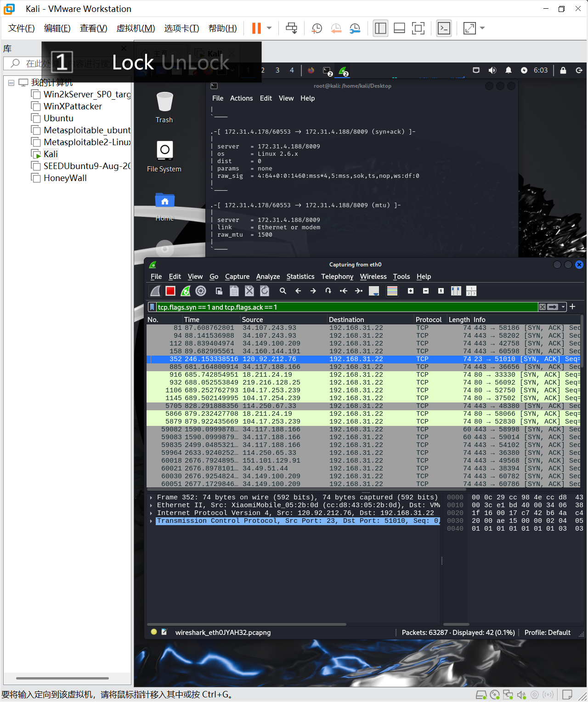The image size is (588, 702).
Task: Lock the Kali screen with the padlock icon
Action: [x=563, y=70]
